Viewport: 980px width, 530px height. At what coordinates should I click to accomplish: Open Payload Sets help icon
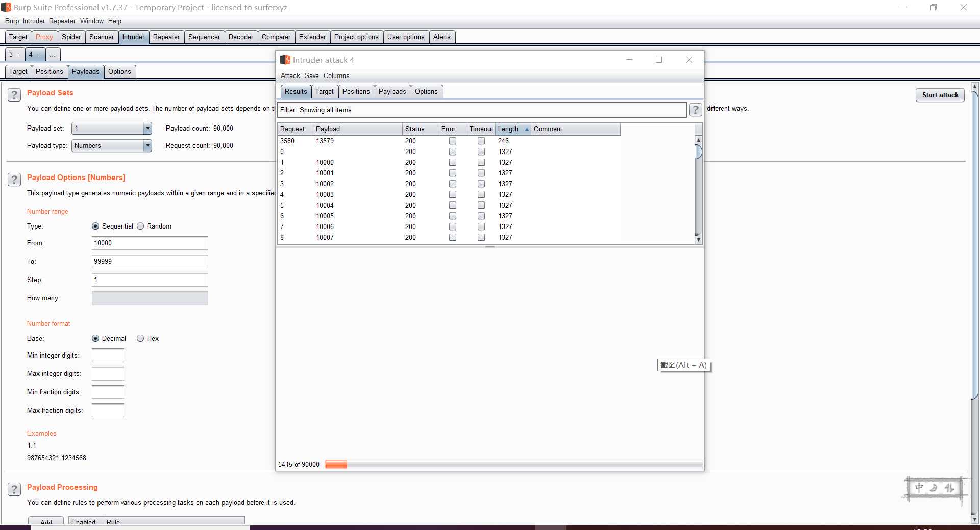tap(14, 95)
